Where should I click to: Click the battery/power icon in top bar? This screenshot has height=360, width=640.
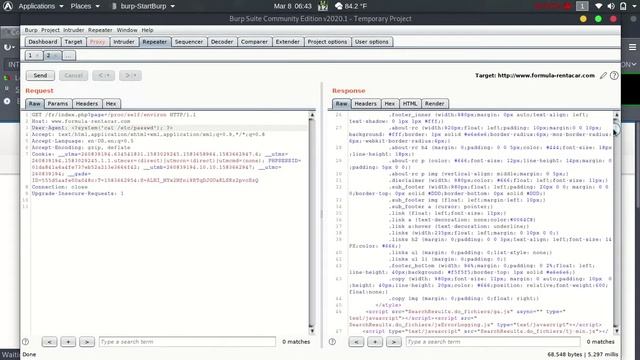[x=623, y=6]
